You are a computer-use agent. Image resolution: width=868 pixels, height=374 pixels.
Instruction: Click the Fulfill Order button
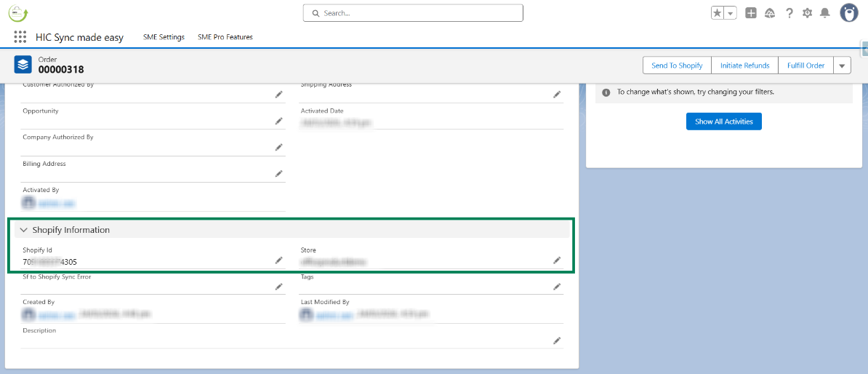(x=805, y=65)
